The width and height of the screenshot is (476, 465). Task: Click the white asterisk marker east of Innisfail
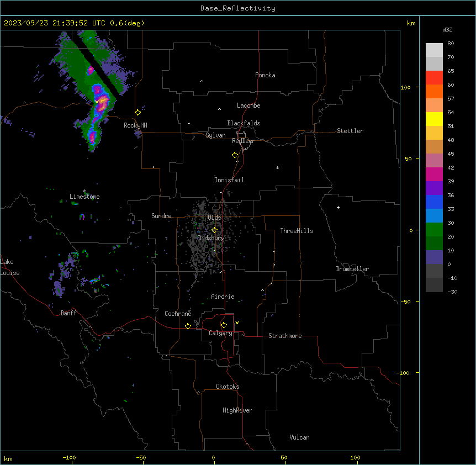277,168
